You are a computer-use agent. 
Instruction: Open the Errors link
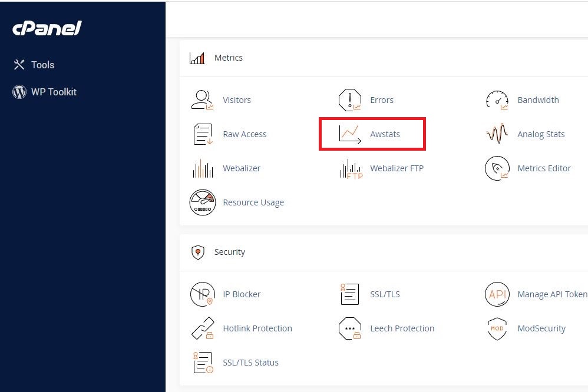(x=382, y=100)
